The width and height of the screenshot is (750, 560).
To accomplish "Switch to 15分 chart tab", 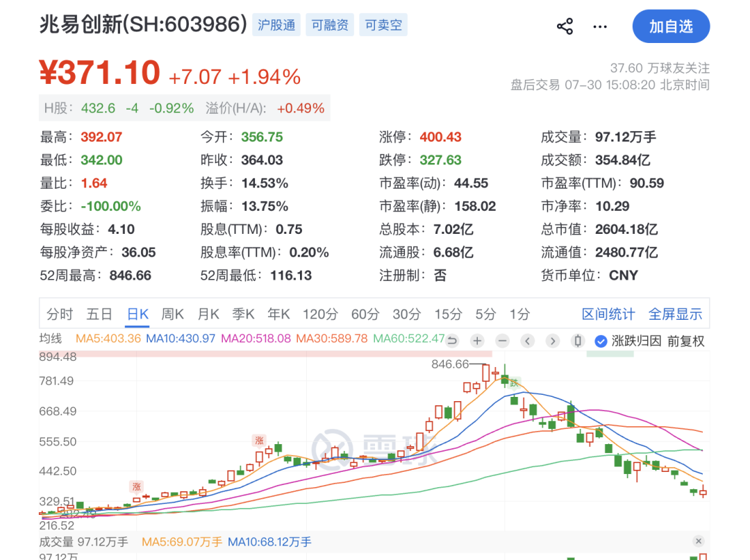I will click(448, 314).
